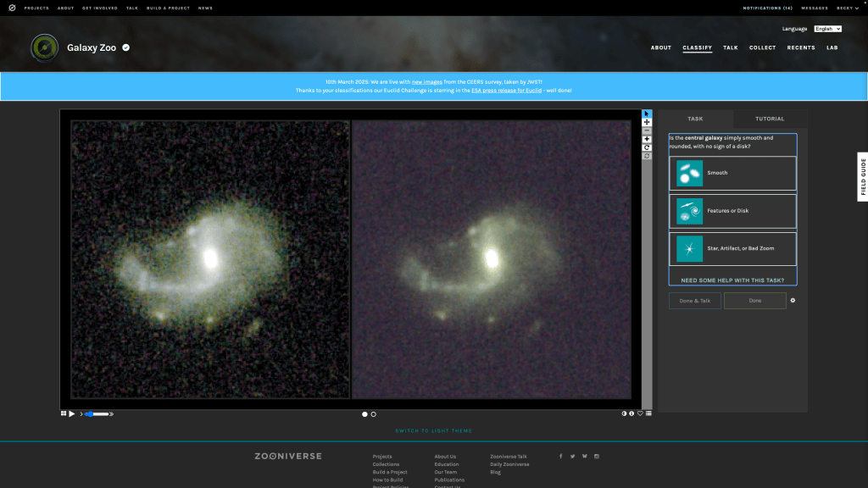Activate the pan/move image tool
868x488 pixels.
click(647, 122)
